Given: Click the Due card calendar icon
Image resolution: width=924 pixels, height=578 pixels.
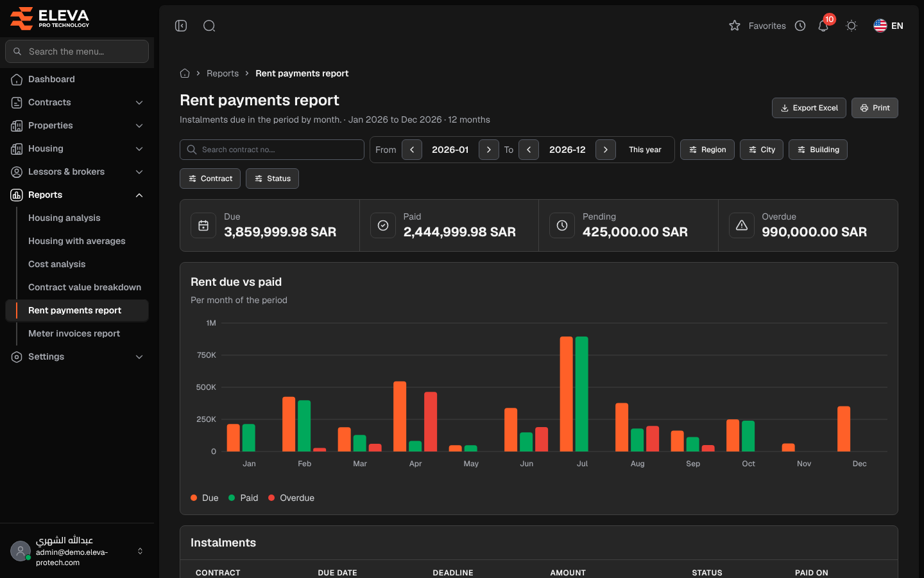Looking at the screenshot, I should 203,225.
